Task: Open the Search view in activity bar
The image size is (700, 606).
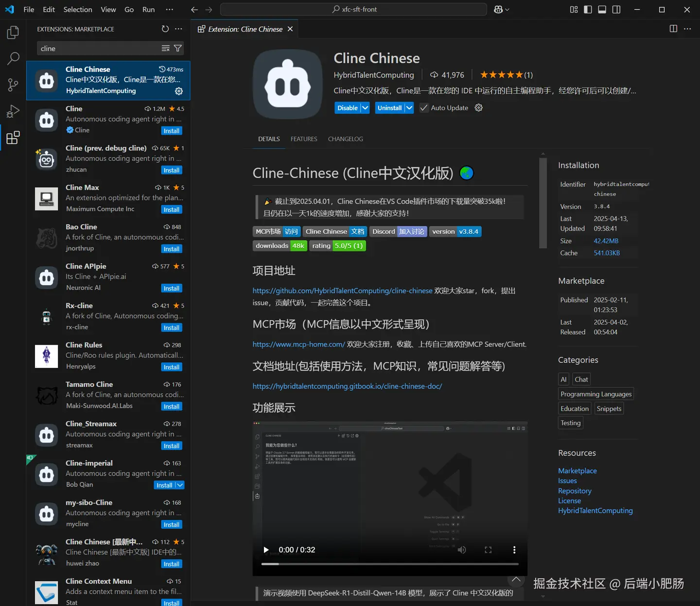Action: click(x=13, y=59)
